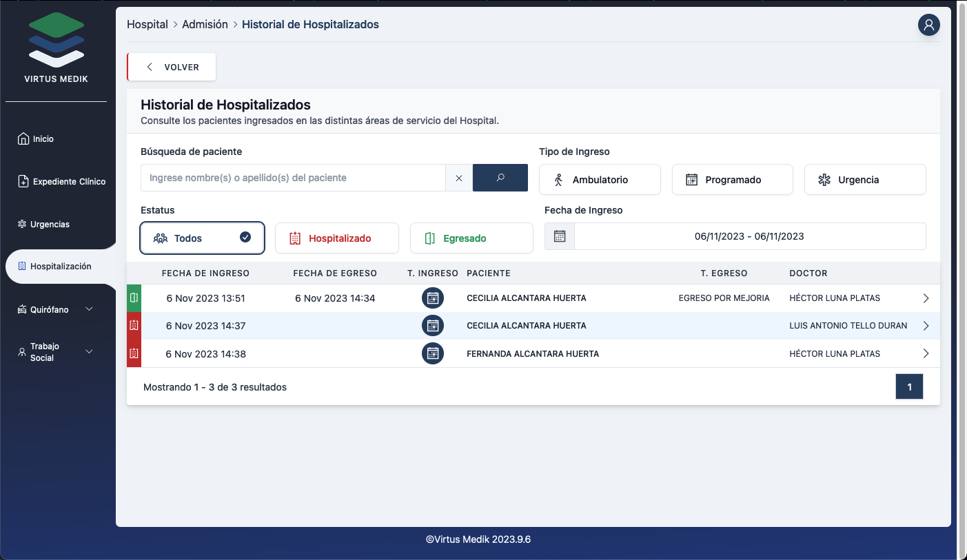Image resolution: width=967 pixels, height=560 pixels.
Task: Click the page scrollbar on the right edge
Action: click(x=962, y=276)
